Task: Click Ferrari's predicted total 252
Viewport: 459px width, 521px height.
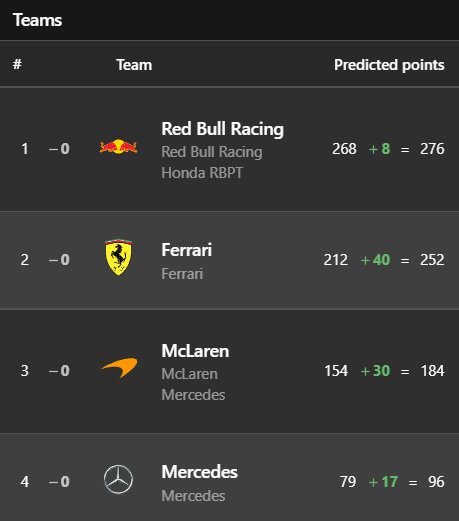Action: pyautogui.click(x=432, y=260)
